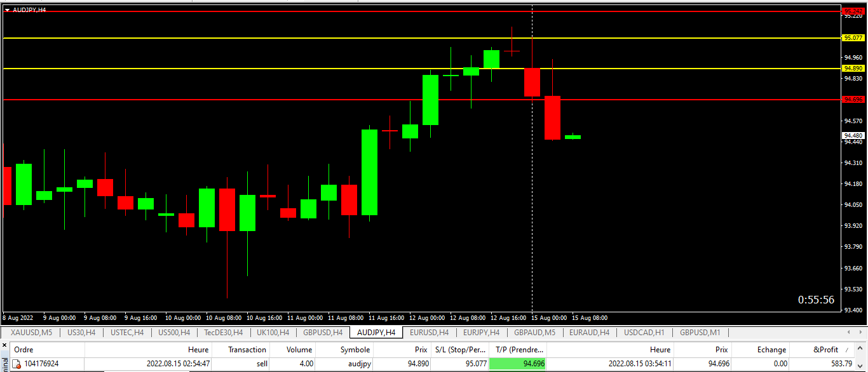Click the sell order icon beside 104176924
Screen dimensions: 868x372
coord(18,364)
